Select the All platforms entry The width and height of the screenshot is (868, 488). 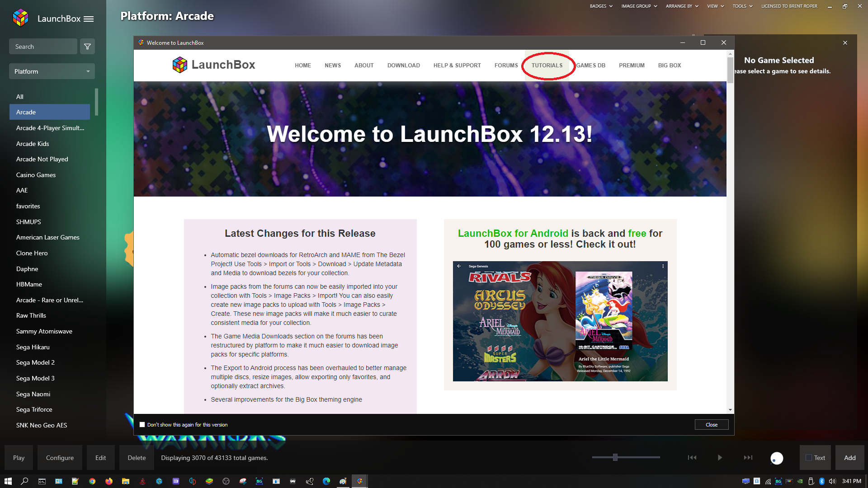coord(50,97)
